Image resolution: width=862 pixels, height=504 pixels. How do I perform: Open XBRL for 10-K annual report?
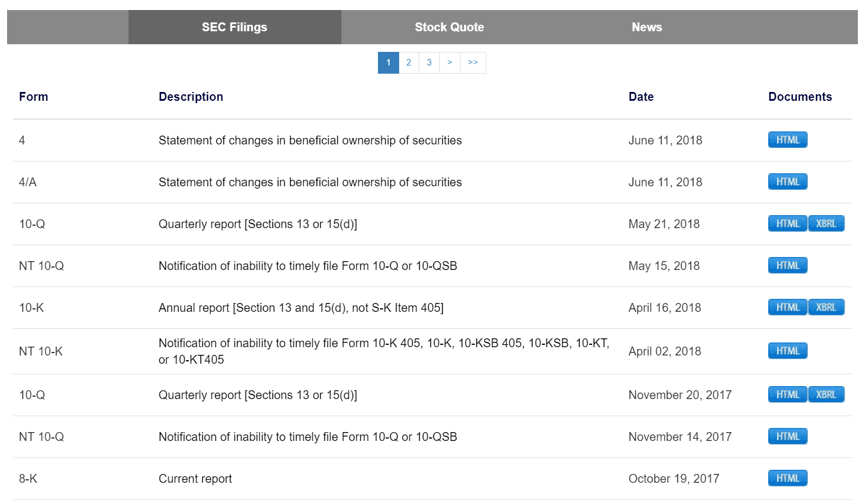point(826,307)
